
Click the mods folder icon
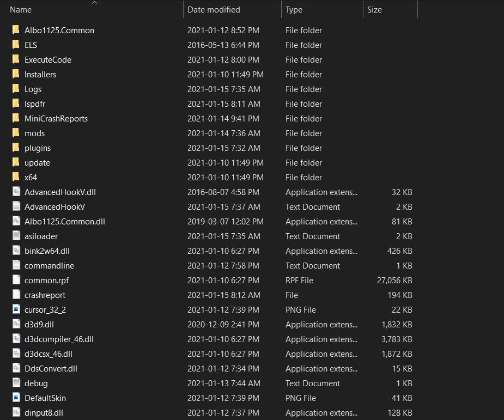(15, 133)
